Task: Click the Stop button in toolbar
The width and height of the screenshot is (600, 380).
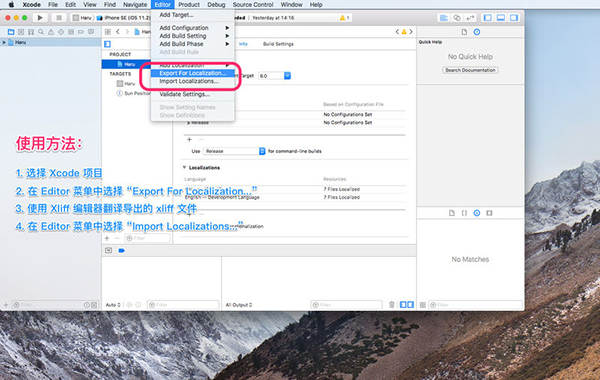Action: pos(59,18)
